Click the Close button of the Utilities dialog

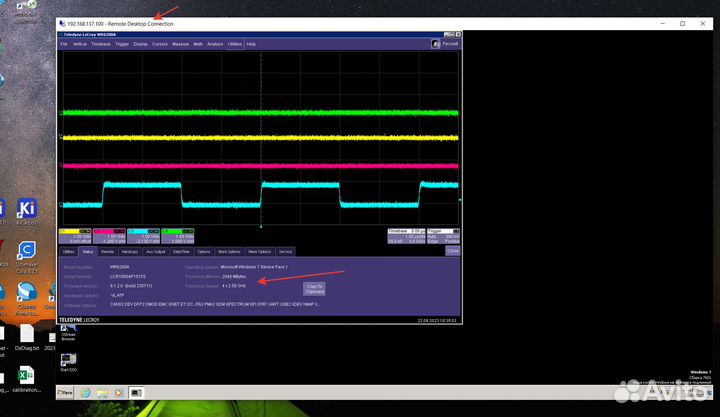coord(453,251)
